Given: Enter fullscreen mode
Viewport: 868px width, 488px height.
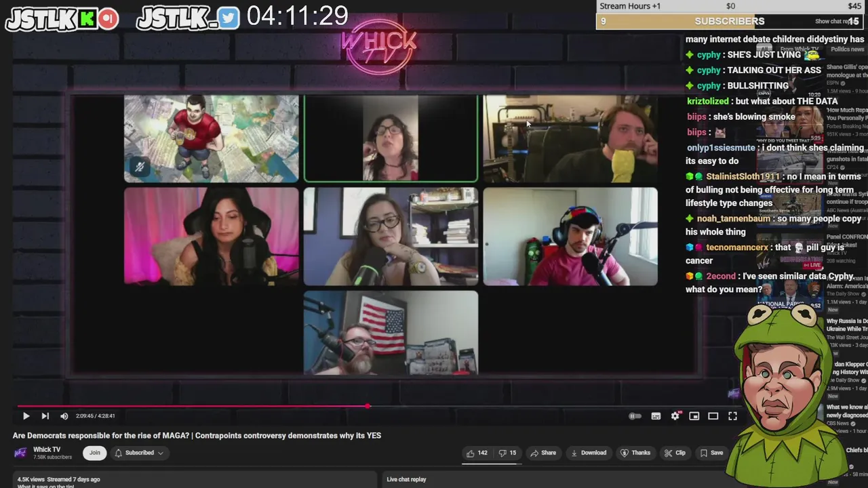Looking at the screenshot, I should 732,416.
